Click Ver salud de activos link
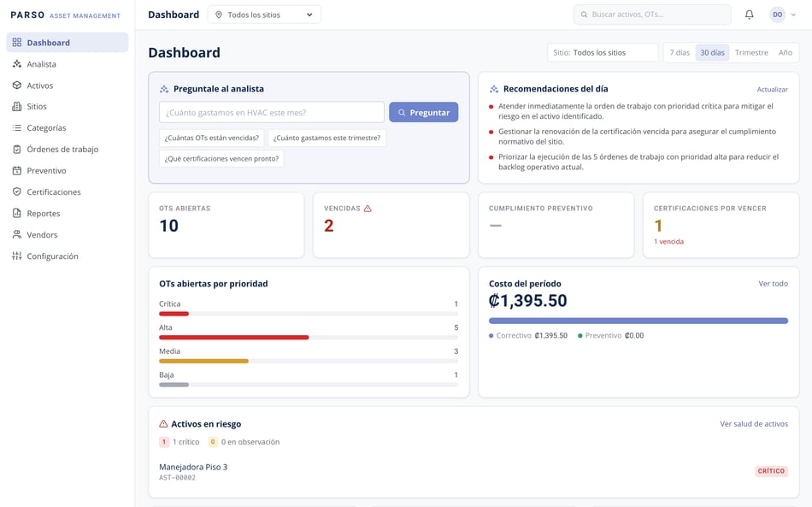This screenshot has width=812, height=507. coord(754,423)
